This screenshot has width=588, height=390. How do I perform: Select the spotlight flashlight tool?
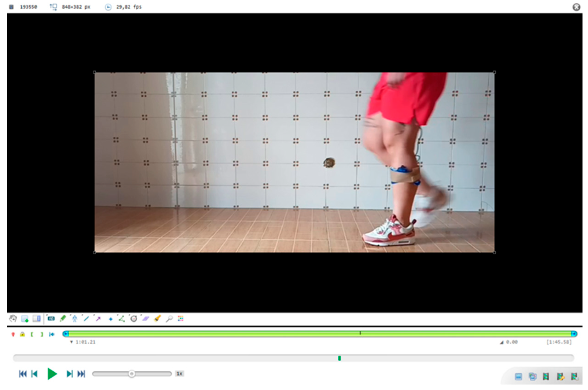pos(158,319)
